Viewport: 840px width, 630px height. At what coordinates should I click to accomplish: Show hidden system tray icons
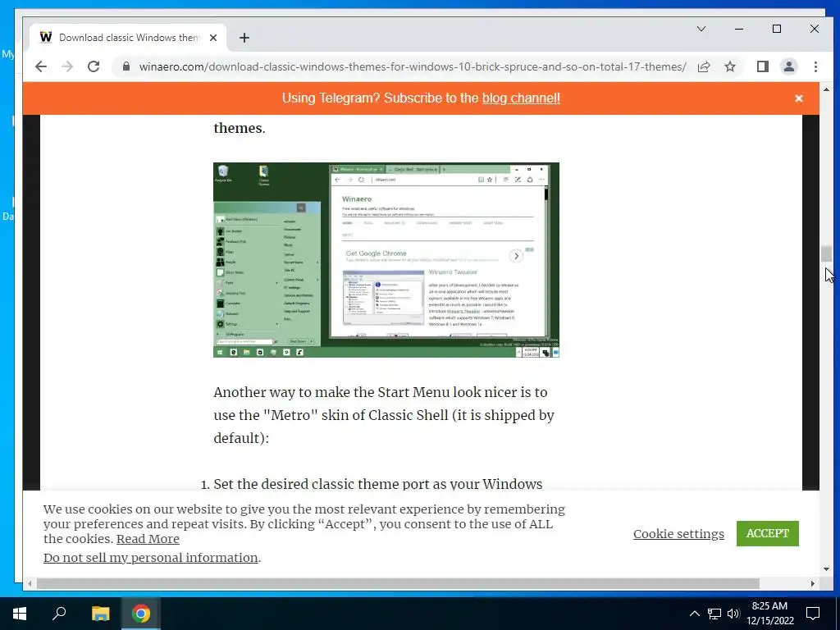[694, 614]
